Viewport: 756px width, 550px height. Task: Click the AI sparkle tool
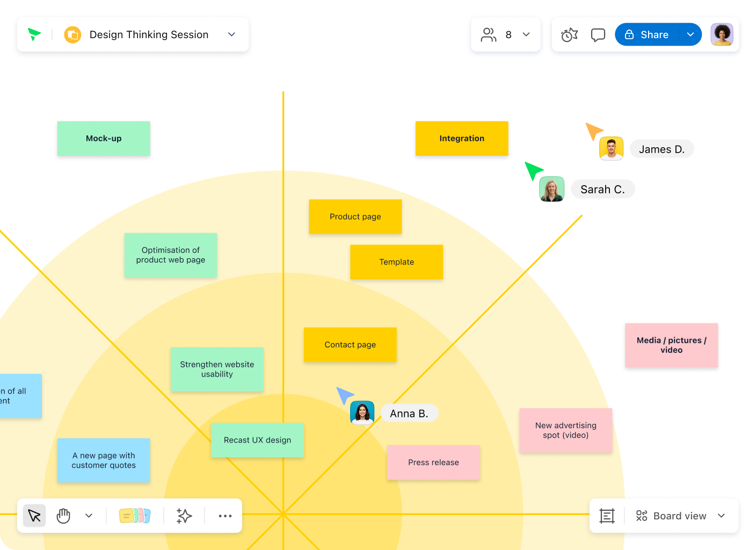click(184, 516)
